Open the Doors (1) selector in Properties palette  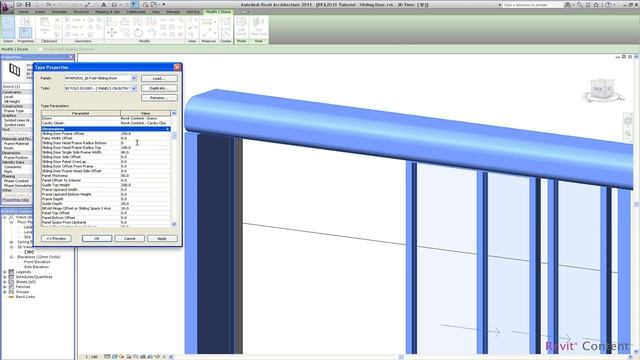tap(17, 87)
